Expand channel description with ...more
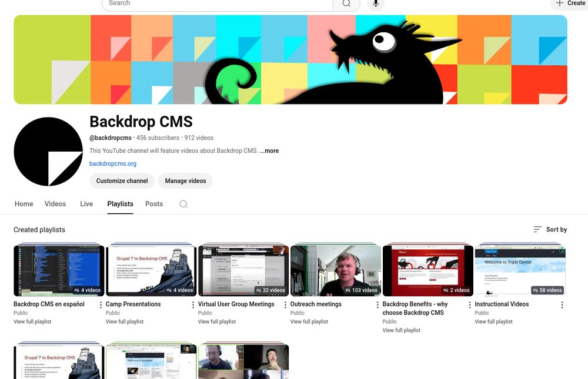 click(269, 150)
